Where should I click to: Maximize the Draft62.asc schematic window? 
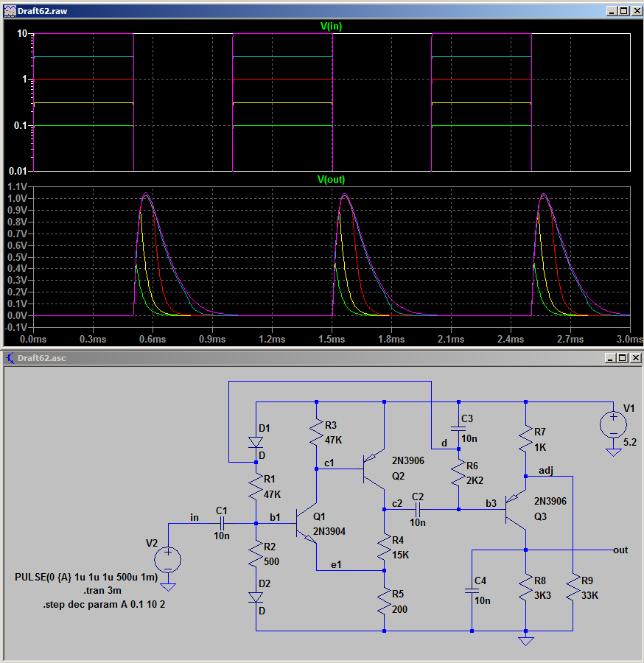tap(623, 358)
